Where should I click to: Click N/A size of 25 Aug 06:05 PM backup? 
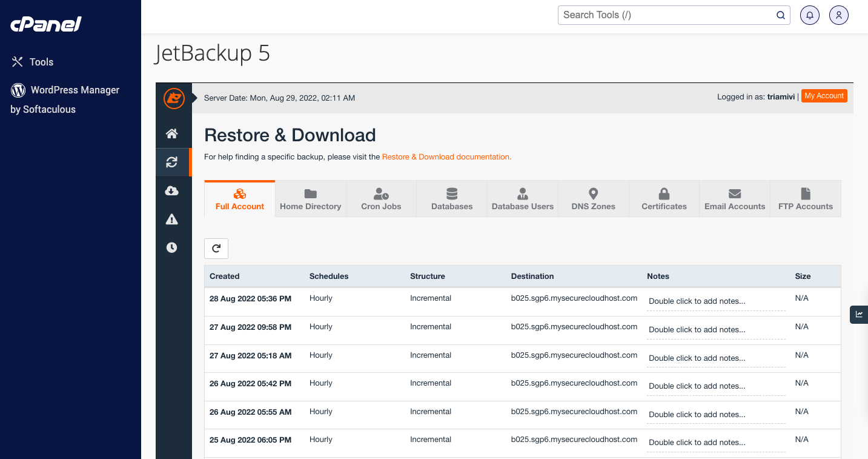(x=802, y=440)
